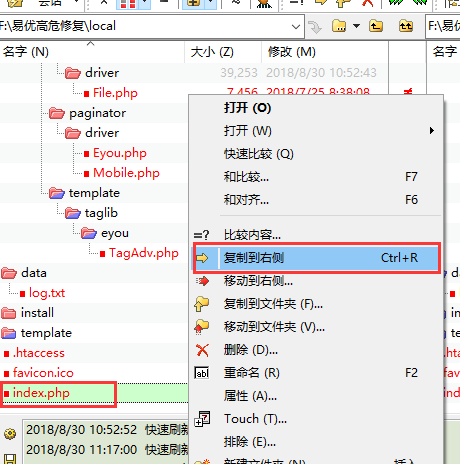Click the right pane path field
The image size is (460, 464).
[444, 26]
